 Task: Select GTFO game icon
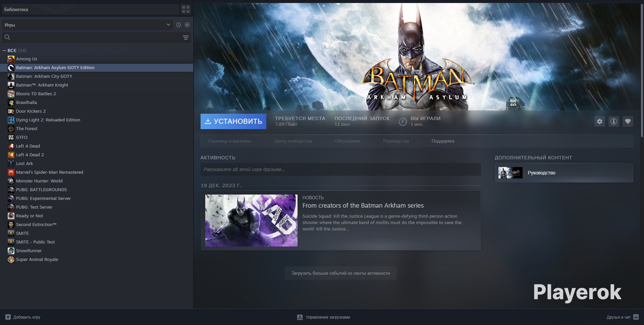coord(11,138)
